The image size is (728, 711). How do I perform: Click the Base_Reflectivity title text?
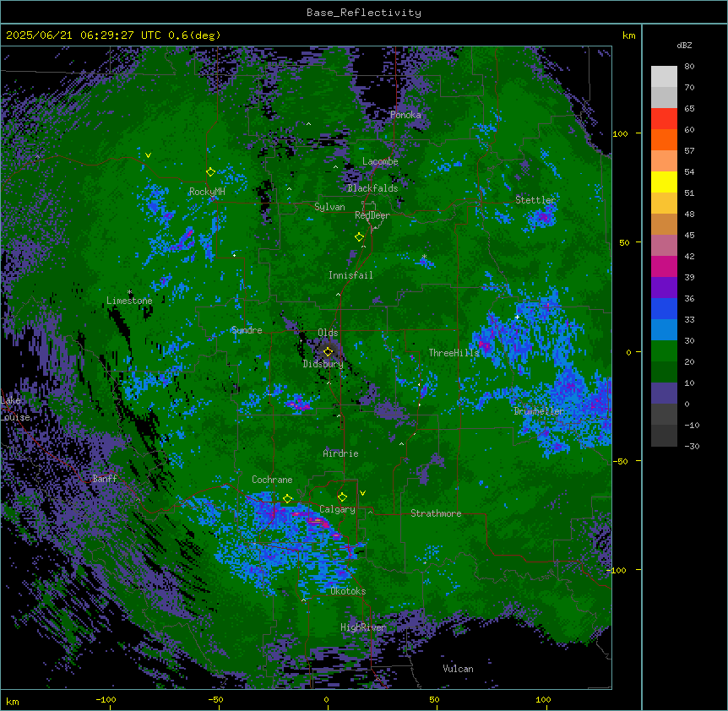click(x=364, y=13)
